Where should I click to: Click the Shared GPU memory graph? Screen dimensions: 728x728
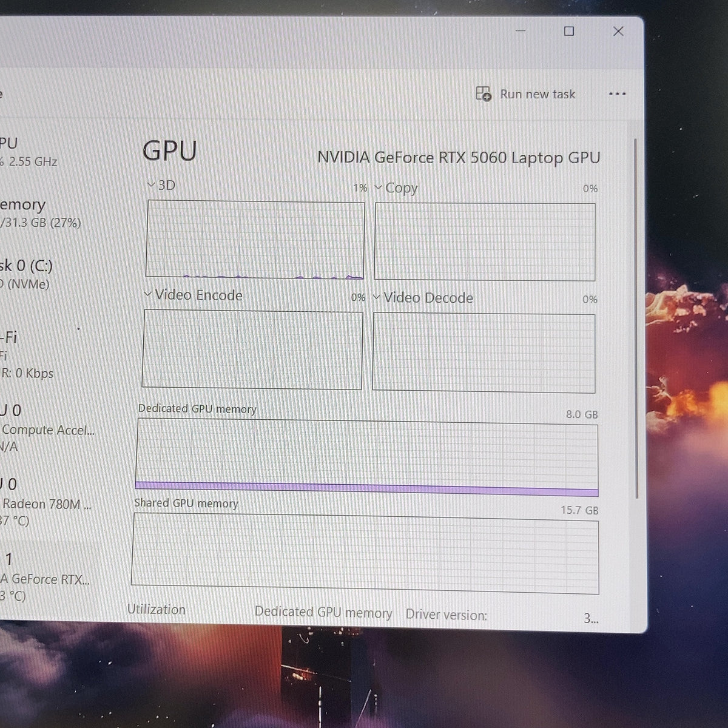(x=365, y=553)
